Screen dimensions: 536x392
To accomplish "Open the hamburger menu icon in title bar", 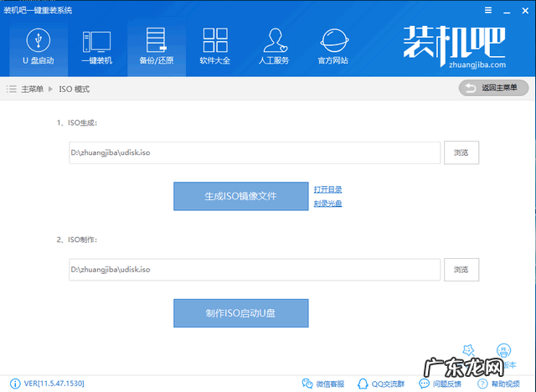I will click(x=488, y=10).
